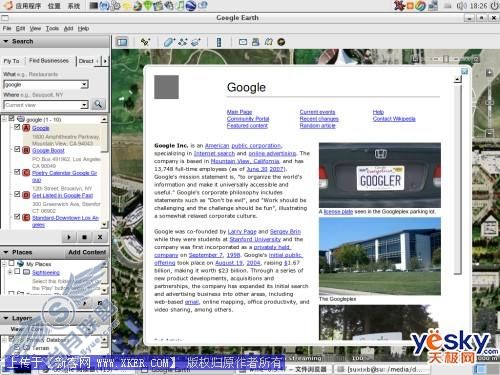The image size is (500, 375).
Task: Open the Help menu
Action: [83, 28]
